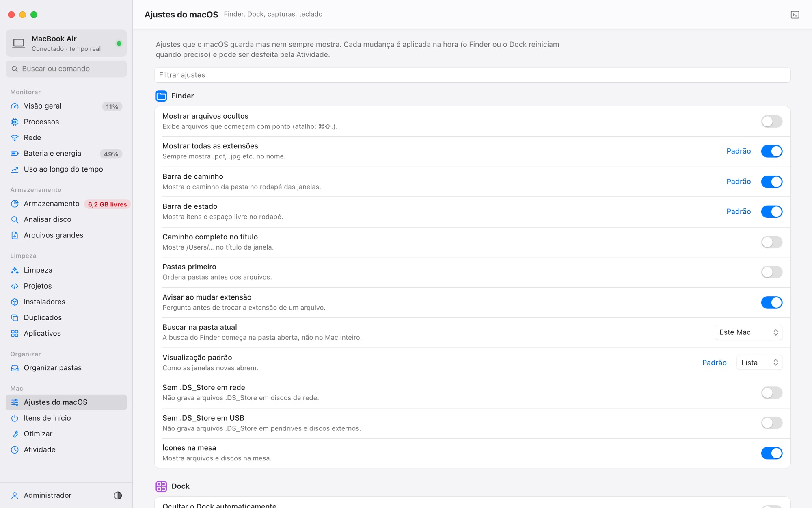The height and width of the screenshot is (508, 812).
Task: Toggle the appearance half-circle icon near Administrador
Action: (118, 495)
